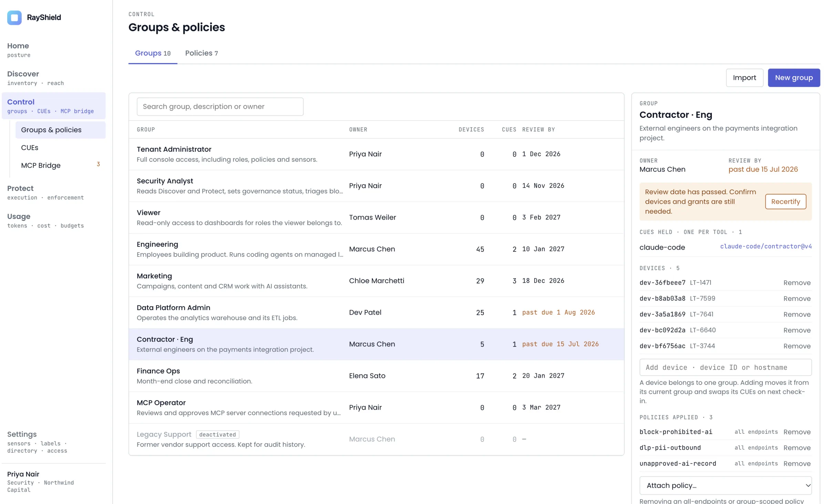827x504 pixels.
Task: Open claude-code/contractor@v4 CUE link
Action: [766, 246]
